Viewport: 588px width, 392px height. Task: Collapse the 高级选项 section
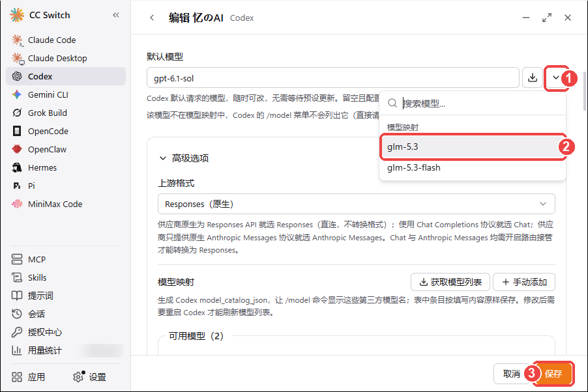point(184,158)
